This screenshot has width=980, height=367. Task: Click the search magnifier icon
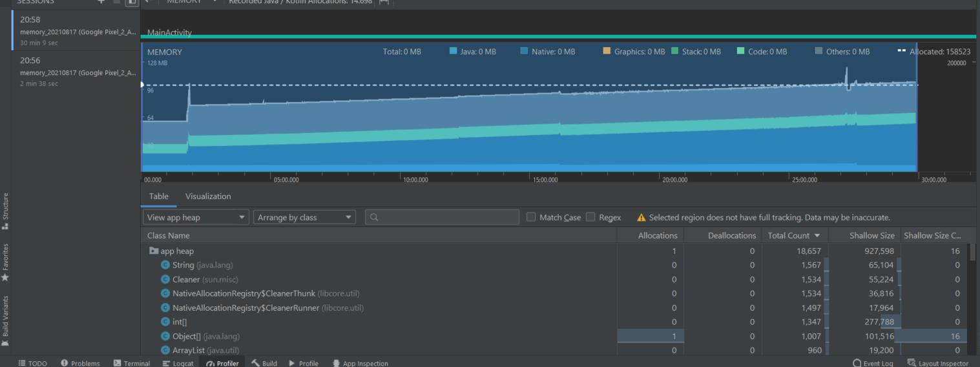[374, 218]
